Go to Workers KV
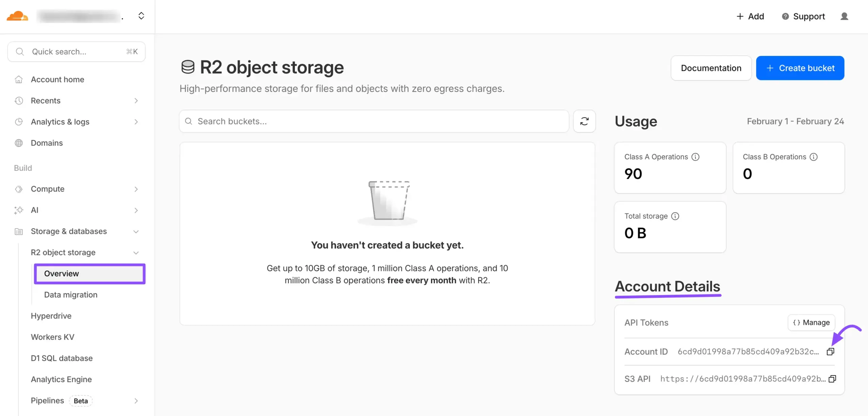This screenshot has width=868, height=416. click(x=53, y=337)
